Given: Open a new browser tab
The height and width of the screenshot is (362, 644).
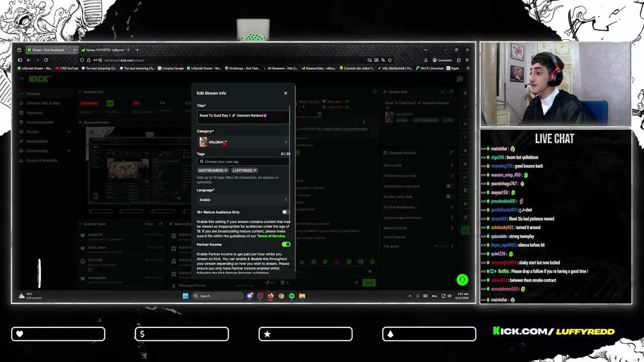Looking at the screenshot, I should [x=137, y=50].
